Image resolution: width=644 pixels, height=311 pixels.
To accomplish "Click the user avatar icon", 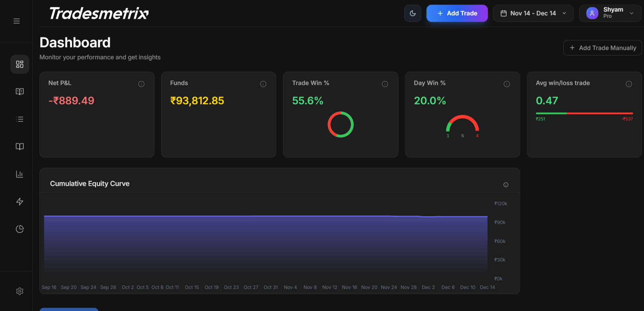I will [592, 13].
